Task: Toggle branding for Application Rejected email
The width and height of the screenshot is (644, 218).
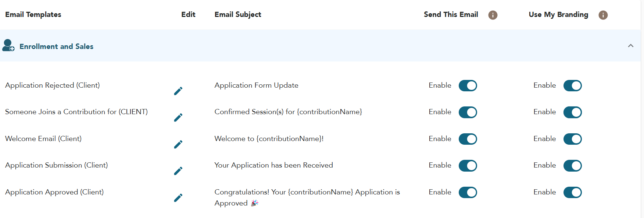Action: coord(572,86)
